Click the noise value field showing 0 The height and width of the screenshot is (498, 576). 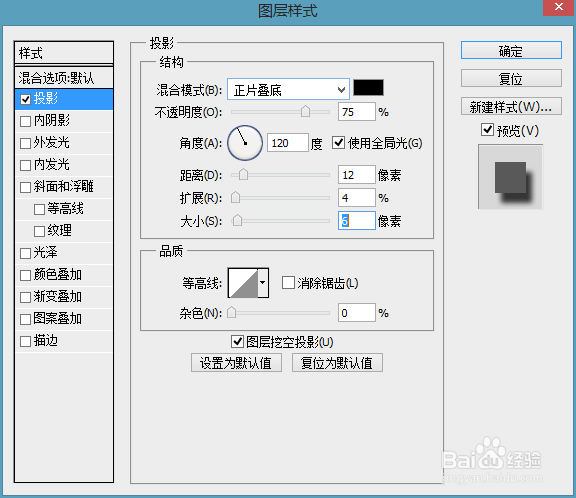tap(357, 313)
